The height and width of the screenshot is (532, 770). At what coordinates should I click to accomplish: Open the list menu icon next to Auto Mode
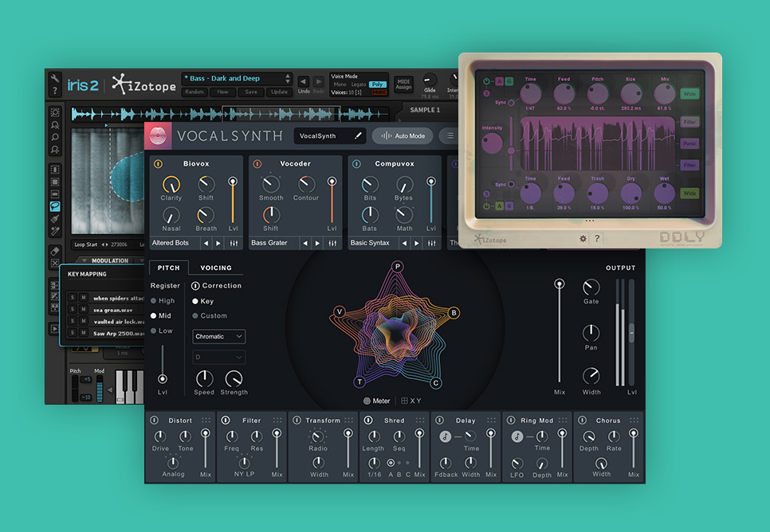450,136
